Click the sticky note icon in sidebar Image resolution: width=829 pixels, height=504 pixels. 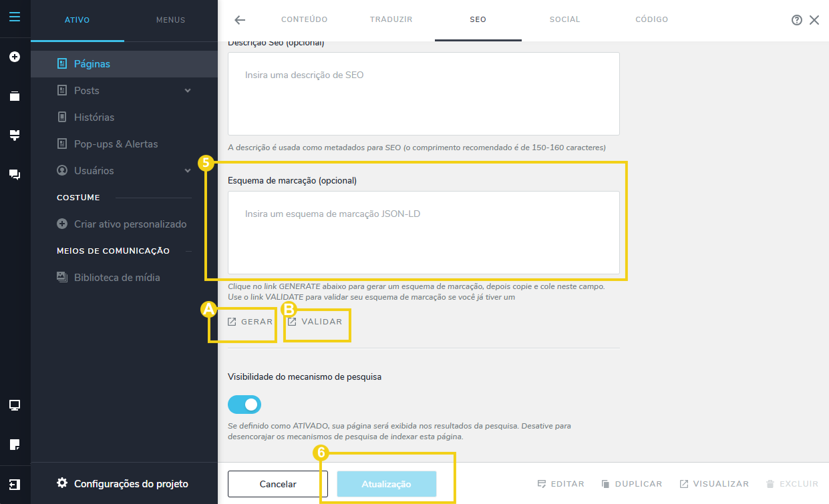click(15, 444)
